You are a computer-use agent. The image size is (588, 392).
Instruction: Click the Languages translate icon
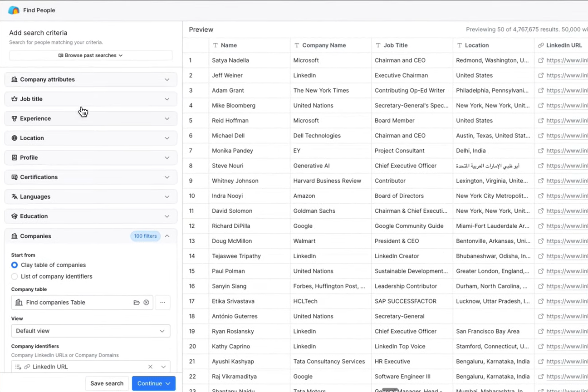(15, 196)
